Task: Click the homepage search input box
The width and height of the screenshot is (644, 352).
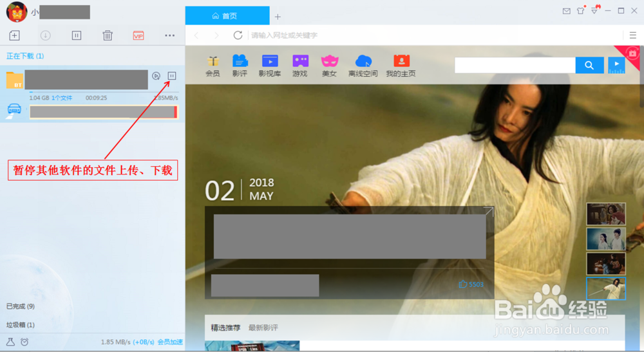Action: [x=515, y=65]
